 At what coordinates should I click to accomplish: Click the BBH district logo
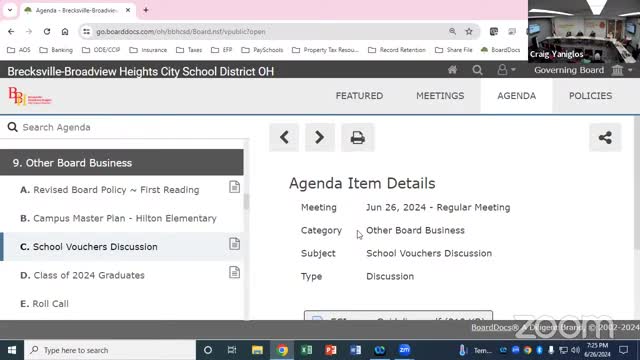click(30, 96)
